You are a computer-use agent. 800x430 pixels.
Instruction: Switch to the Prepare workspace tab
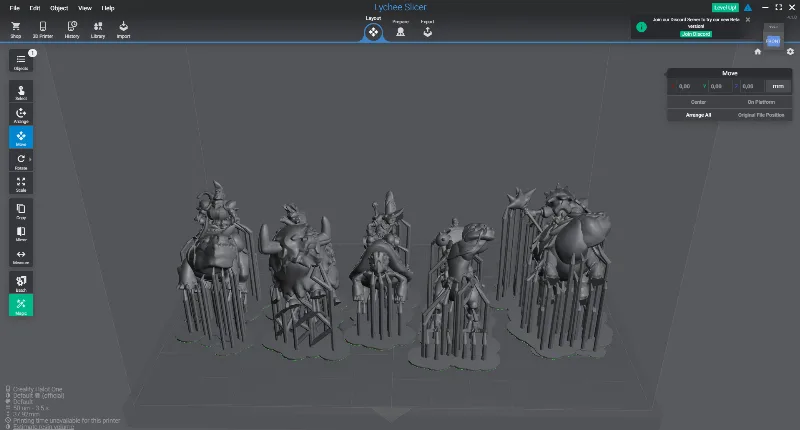401,30
